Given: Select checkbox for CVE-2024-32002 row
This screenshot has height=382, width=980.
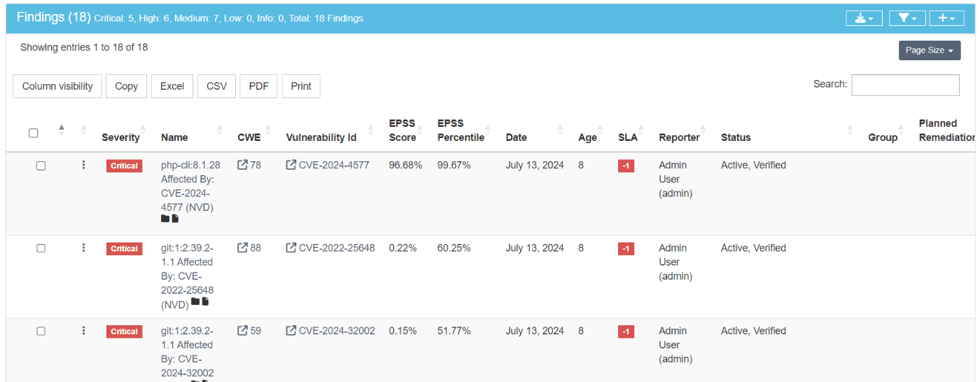Looking at the screenshot, I should click(x=41, y=331).
